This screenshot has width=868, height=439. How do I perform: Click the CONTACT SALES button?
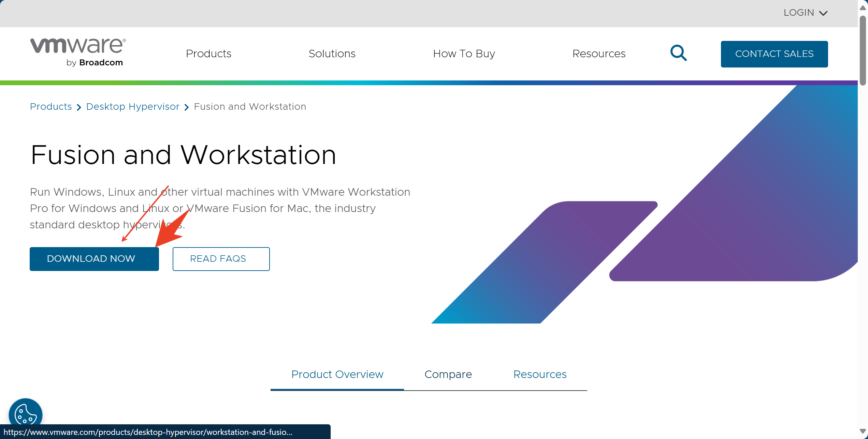[x=774, y=54]
